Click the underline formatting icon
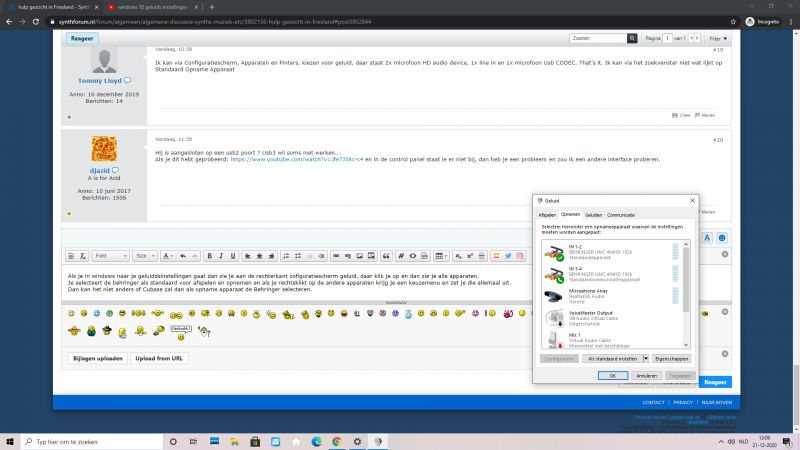The width and height of the screenshot is (800, 450). pos(233,256)
